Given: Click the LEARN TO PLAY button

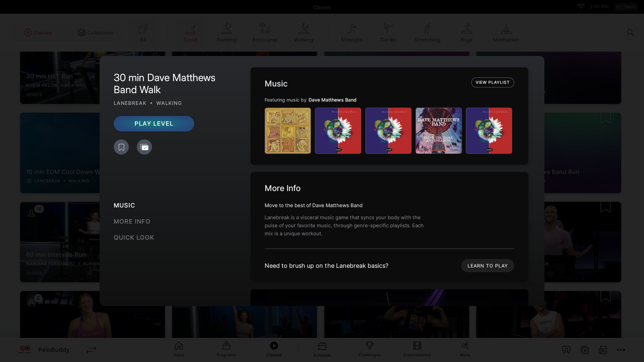Looking at the screenshot, I should (488, 266).
